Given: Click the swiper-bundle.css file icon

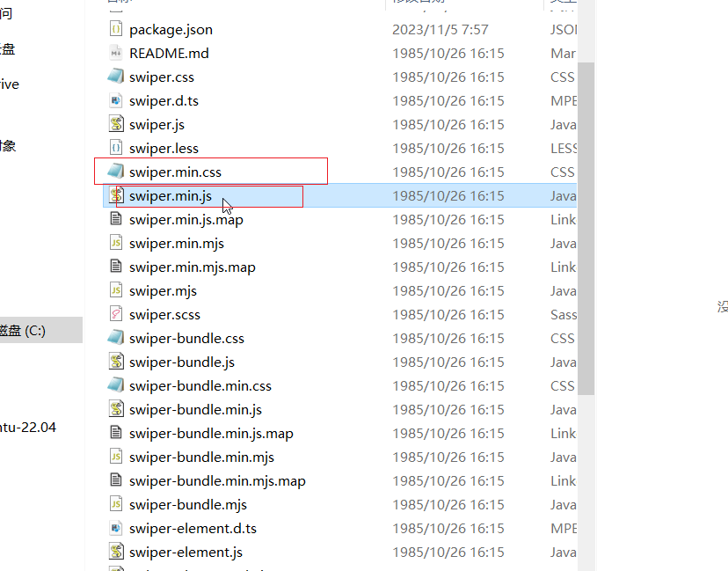Looking at the screenshot, I should pyautogui.click(x=116, y=338).
